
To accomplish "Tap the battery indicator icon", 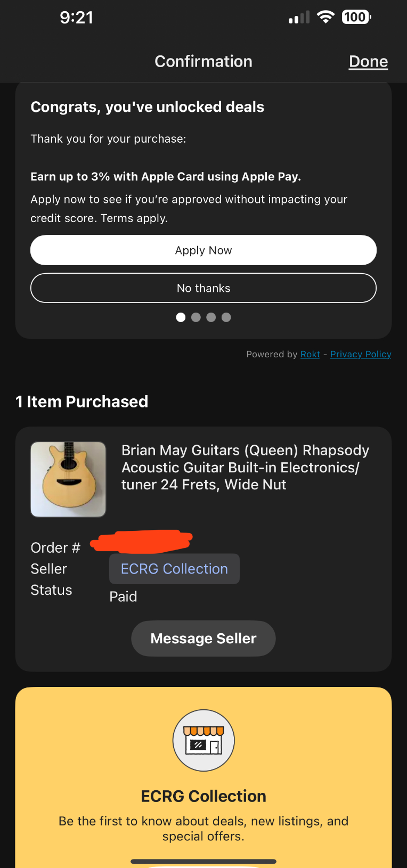I will [356, 17].
